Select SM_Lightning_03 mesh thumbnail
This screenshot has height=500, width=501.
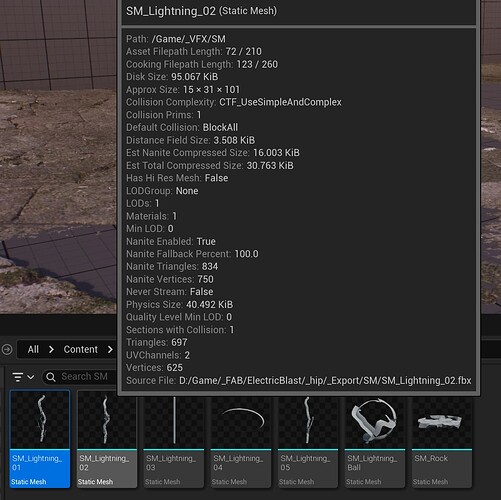tap(174, 422)
